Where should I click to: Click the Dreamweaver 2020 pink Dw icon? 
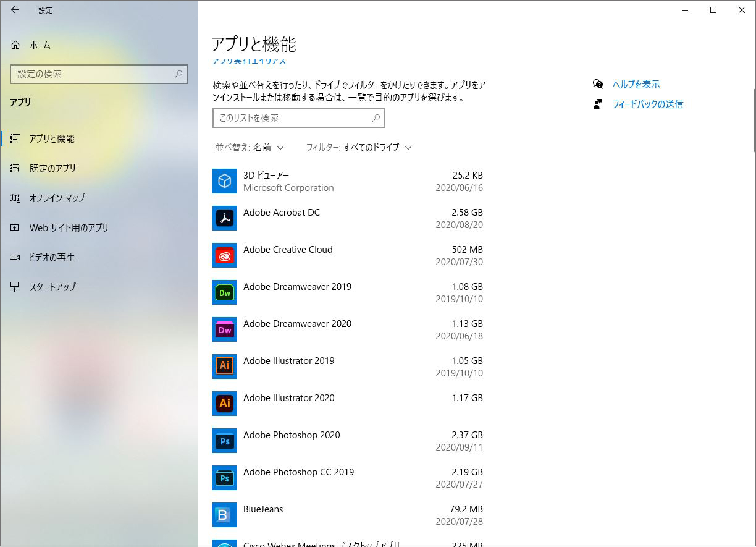pyautogui.click(x=225, y=329)
